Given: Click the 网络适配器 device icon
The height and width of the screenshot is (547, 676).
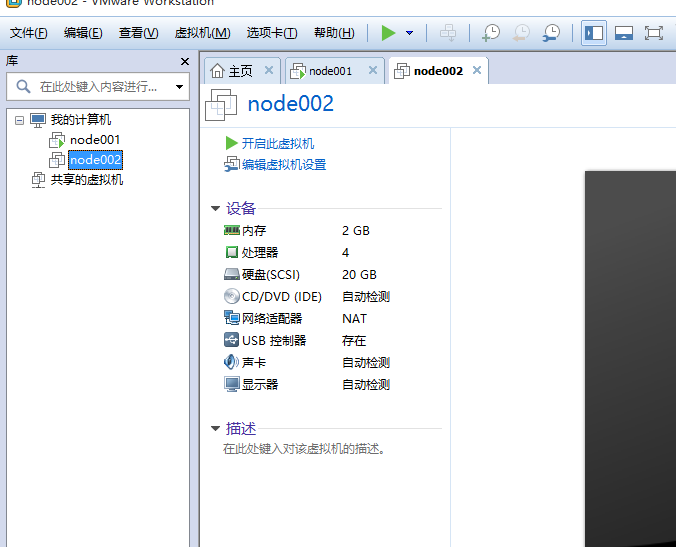Looking at the screenshot, I should coord(232,319).
